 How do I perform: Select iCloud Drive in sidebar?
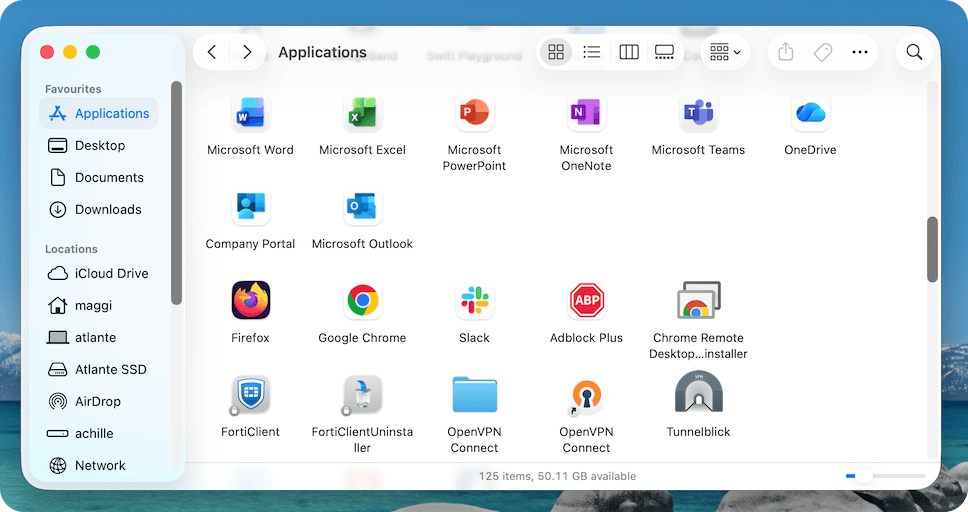click(x=111, y=273)
